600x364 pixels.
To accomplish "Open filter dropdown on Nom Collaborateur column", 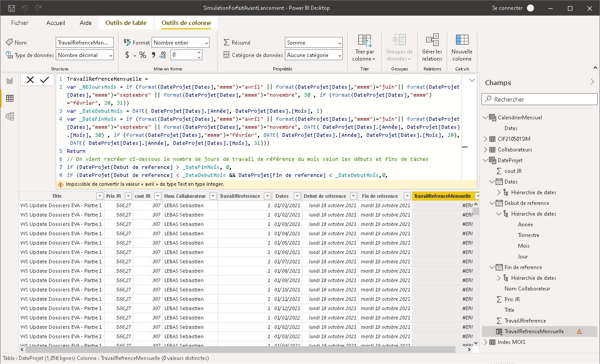I will [213, 196].
